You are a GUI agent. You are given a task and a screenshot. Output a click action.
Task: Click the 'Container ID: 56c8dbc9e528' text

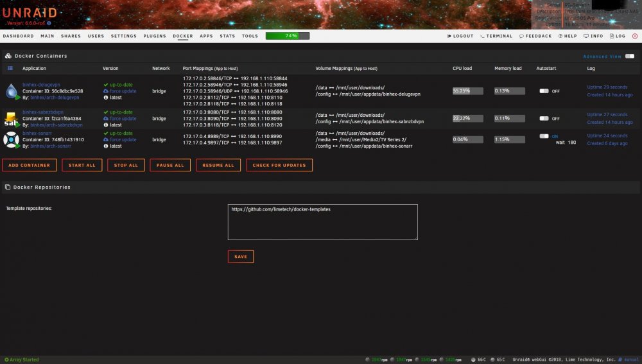[53, 91]
